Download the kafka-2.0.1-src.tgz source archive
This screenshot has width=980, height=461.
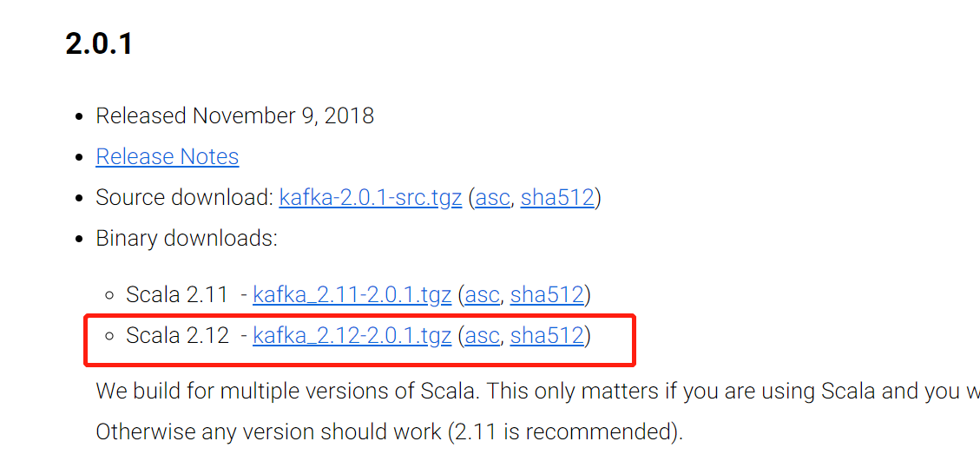tap(370, 198)
